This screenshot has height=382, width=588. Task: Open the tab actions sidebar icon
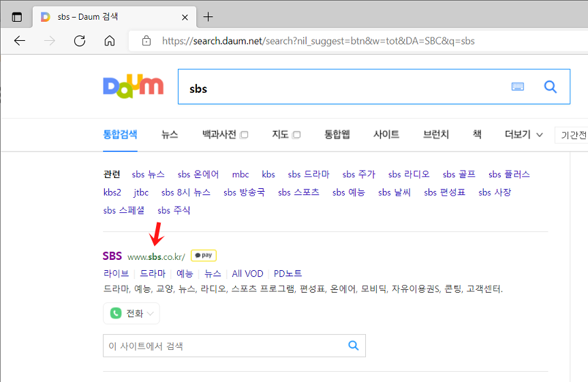(x=17, y=17)
